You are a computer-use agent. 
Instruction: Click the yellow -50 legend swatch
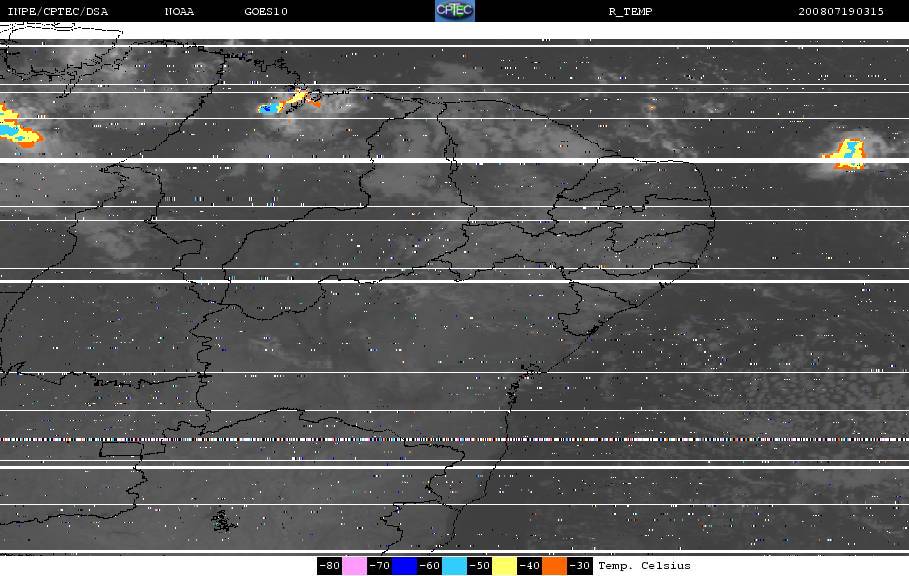[x=504, y=566]
